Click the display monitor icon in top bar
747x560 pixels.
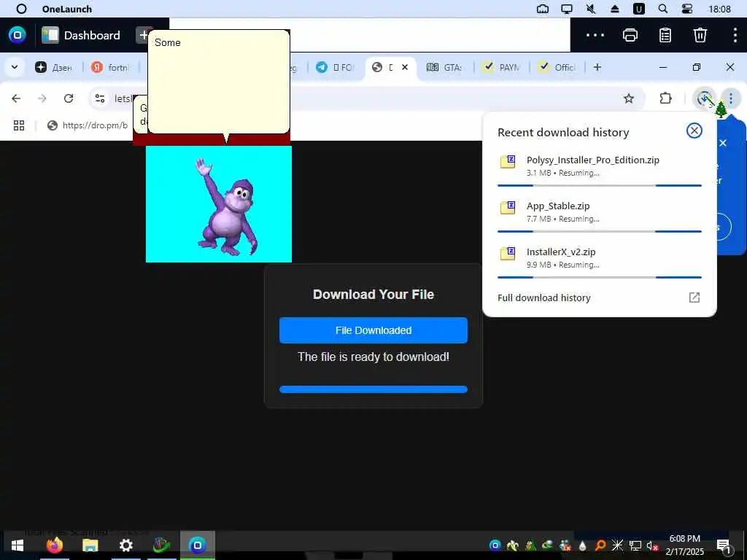[566, 9]
